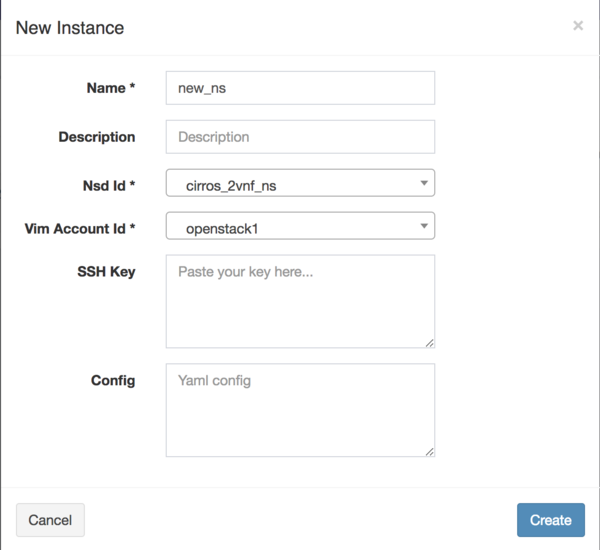The image size is (600, 550).
Task: Submit the form with Create button
Action: coord(550,520)
